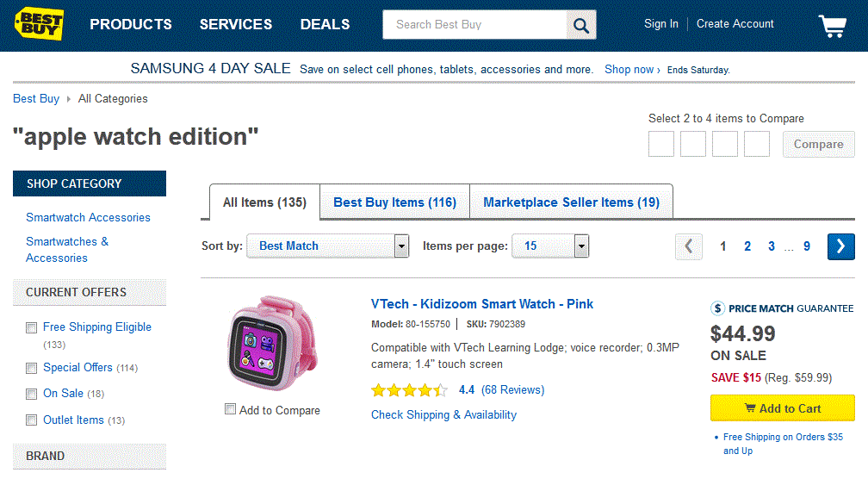The image size is (868, 479).
Task: Go to the next results page arrow
Action: coord(840,246)
